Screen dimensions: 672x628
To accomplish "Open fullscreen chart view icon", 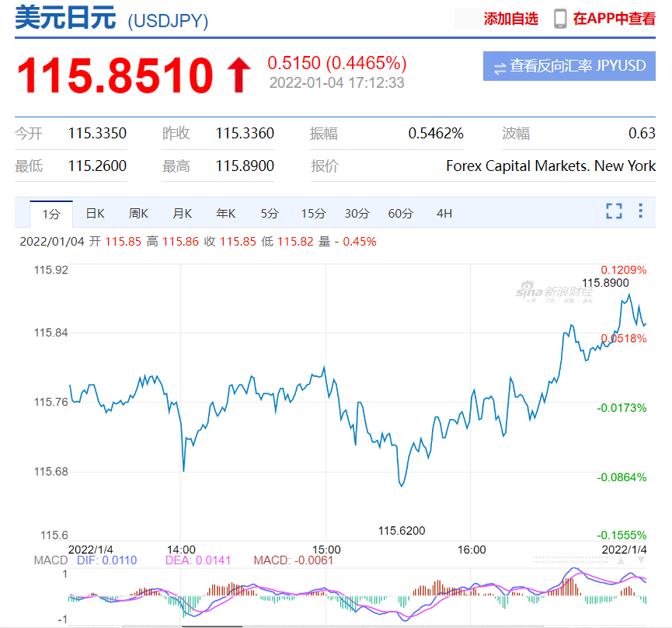I will click(614, 211).
